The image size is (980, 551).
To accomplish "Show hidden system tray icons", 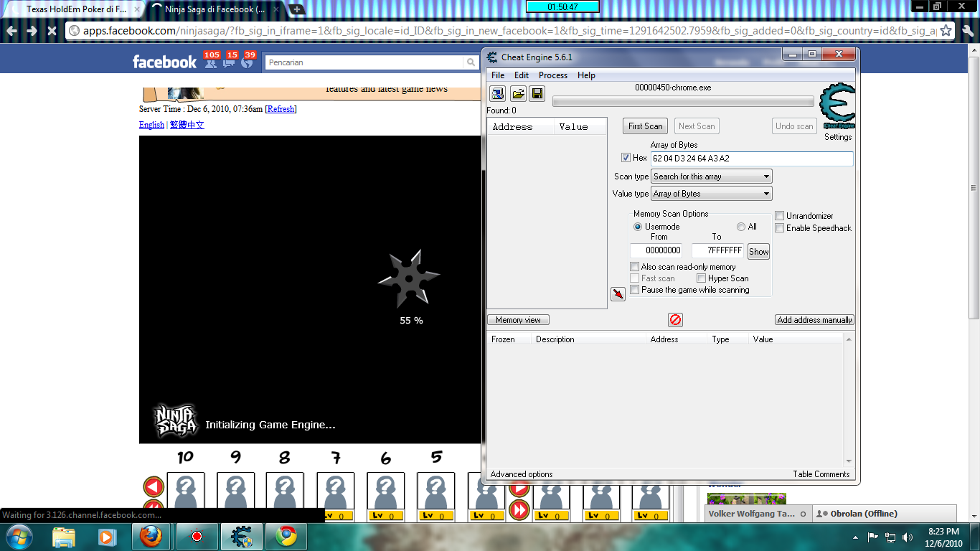I will coord(856,537).
